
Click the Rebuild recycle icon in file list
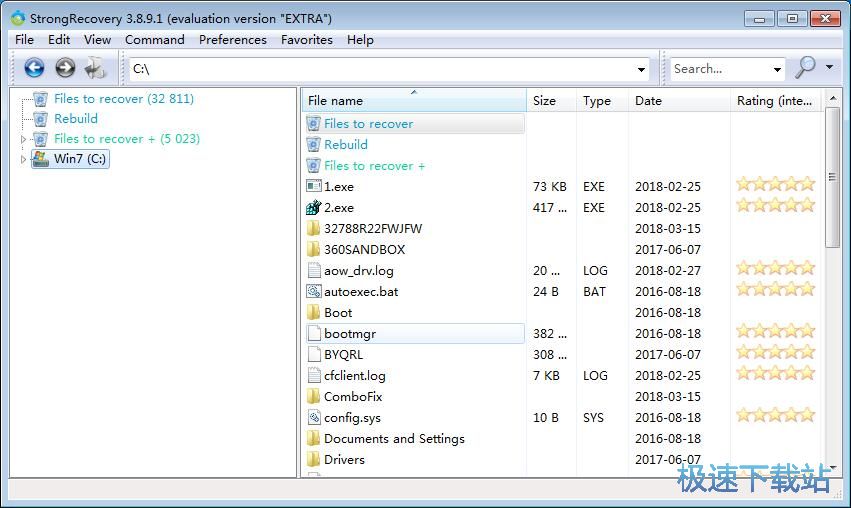pyautogui.click(x=314, y=145)
